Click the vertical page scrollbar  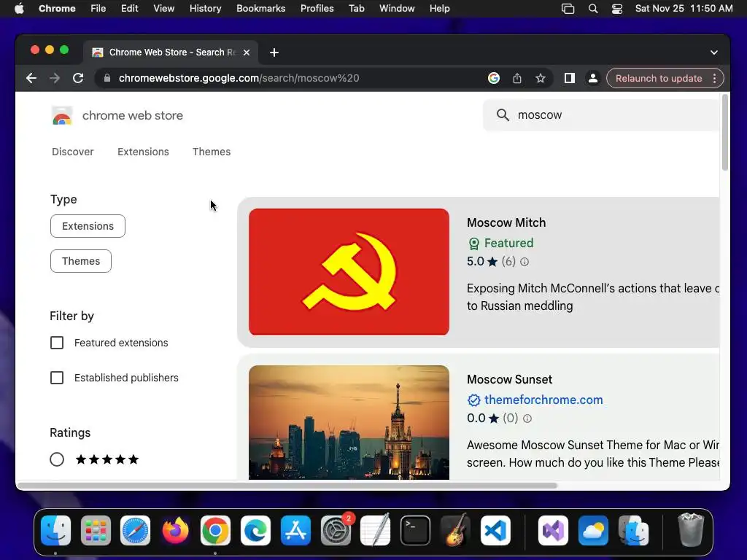click(x=725, y=133)
